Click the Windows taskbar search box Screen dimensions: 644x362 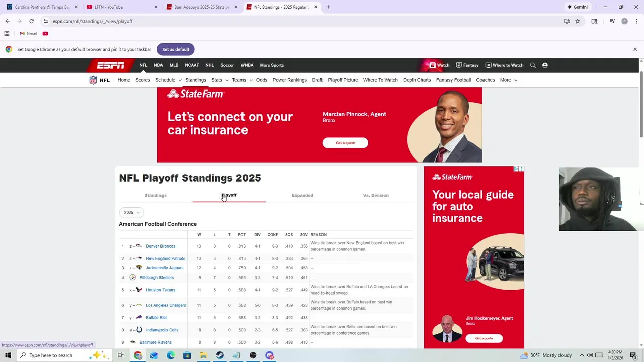pos(65,355)
